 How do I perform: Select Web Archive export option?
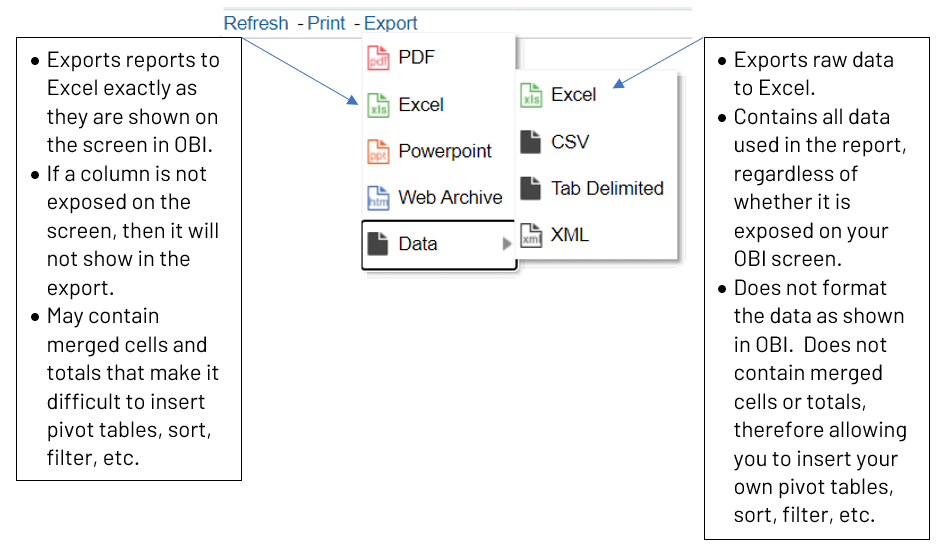point(450,198)
